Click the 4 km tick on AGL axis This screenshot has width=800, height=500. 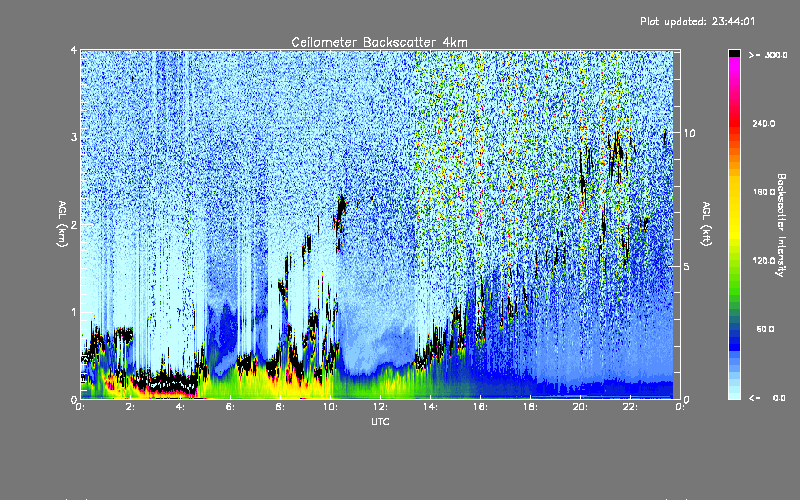click(74, 51)
